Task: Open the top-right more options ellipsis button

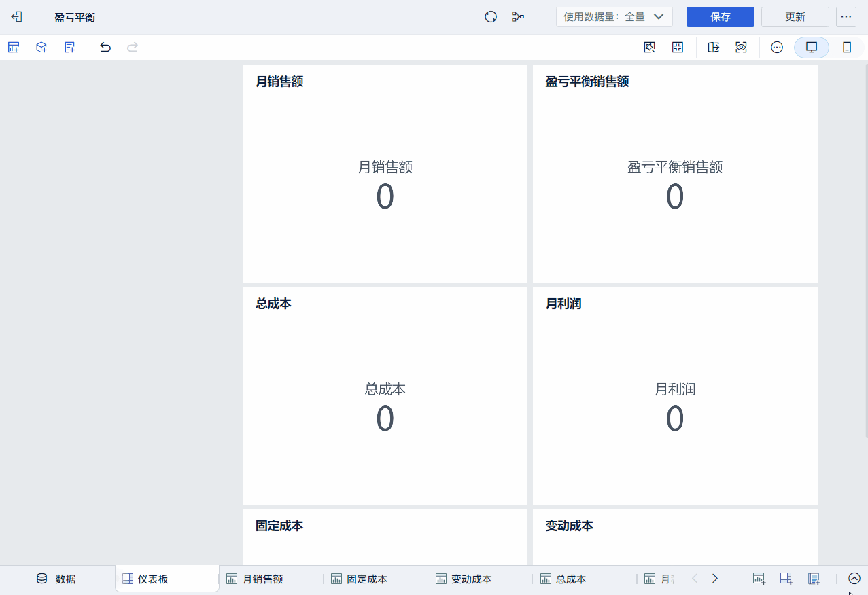Action: (x=846, y=17)
